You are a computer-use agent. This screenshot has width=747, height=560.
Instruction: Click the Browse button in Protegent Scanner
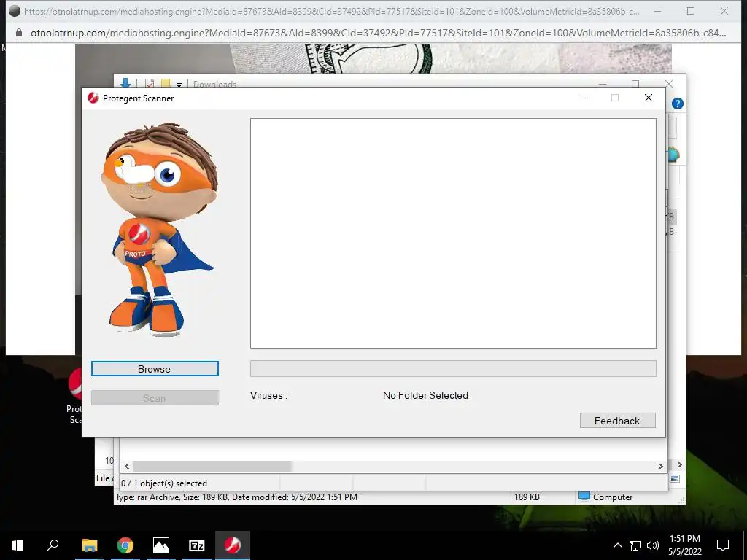155,368
